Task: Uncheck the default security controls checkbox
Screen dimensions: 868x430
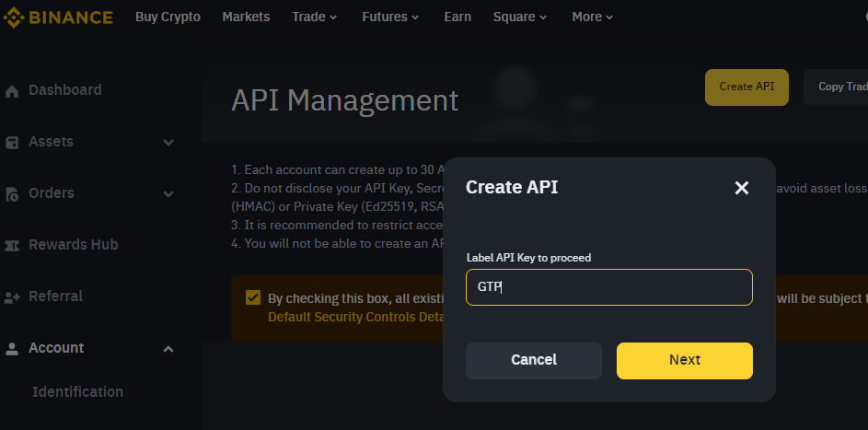Action: (253, 297)
